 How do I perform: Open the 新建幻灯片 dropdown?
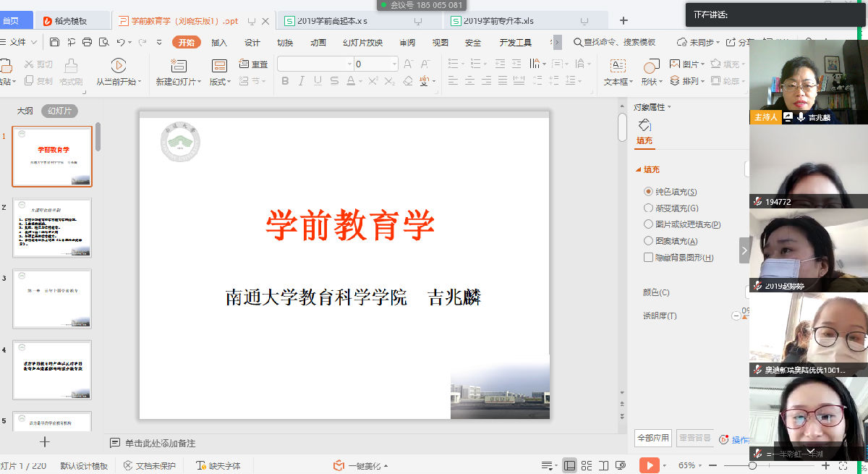tap(178, 82)
